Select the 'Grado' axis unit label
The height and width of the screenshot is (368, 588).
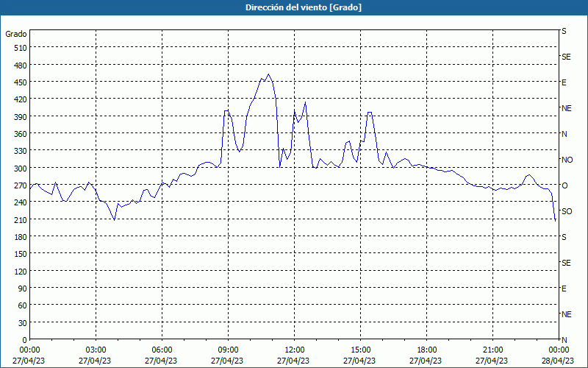pos(16,34)
